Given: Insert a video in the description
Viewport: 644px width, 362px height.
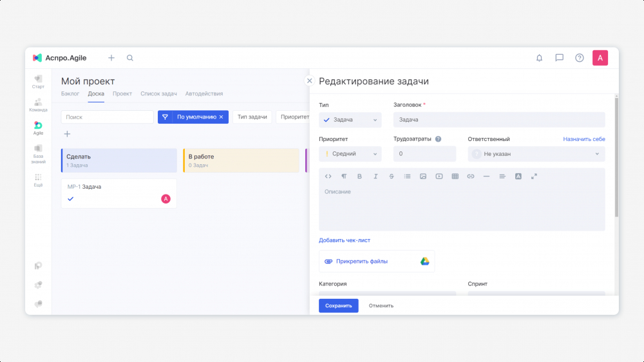Looking at the screenshot, I should [439, 176].
